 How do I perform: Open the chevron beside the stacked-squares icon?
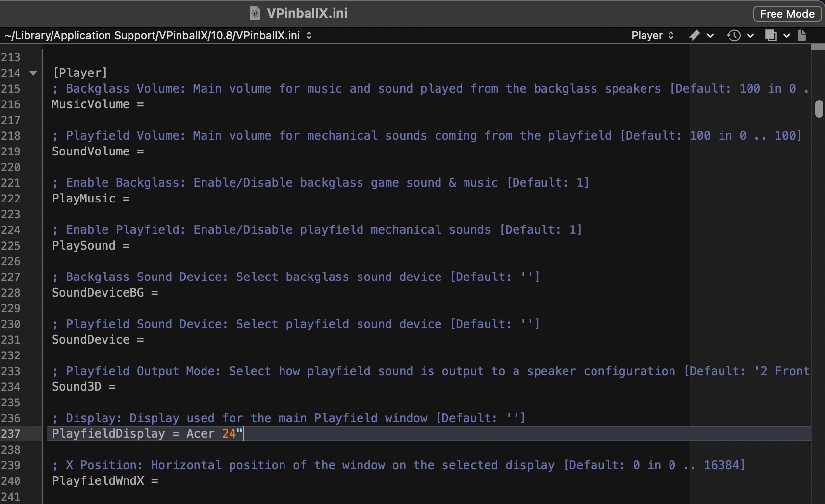coord(786,35)
